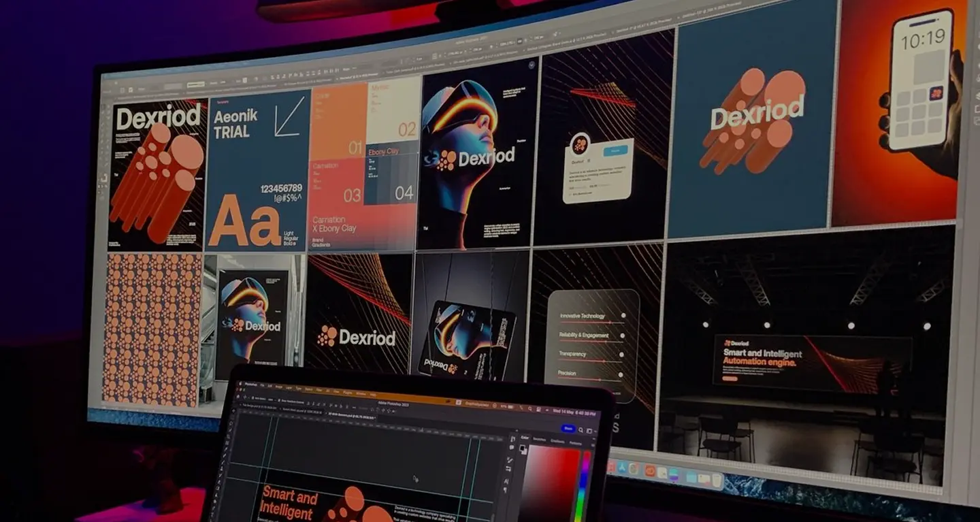Select the hanging badge card mockup page
980x522 pixels.
pos(470,316)
